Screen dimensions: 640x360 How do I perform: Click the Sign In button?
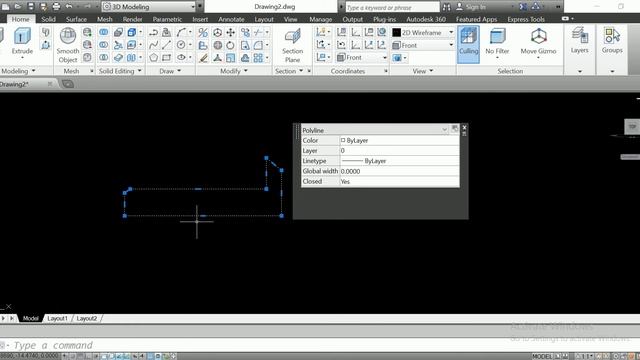pyautogui.click(x=471, y=7)
